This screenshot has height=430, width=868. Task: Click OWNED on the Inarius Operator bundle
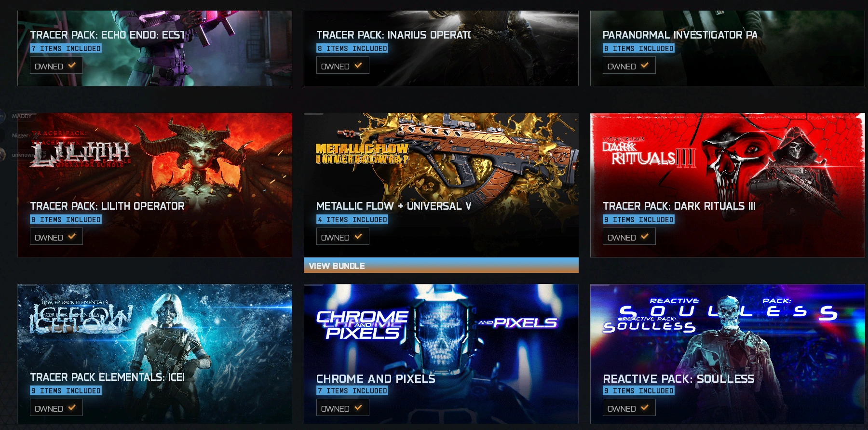pyautogui.click(x=342, y=66)
